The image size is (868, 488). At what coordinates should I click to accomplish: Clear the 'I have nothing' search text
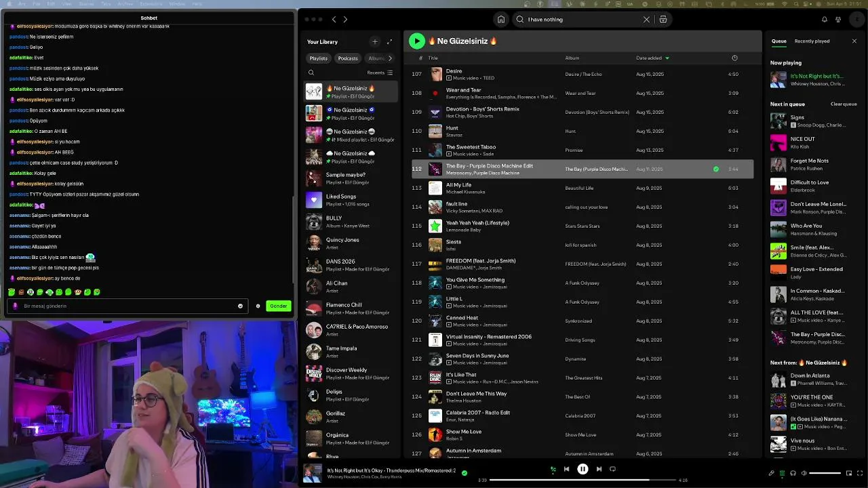pyautogui.click(x=646, y=20)
